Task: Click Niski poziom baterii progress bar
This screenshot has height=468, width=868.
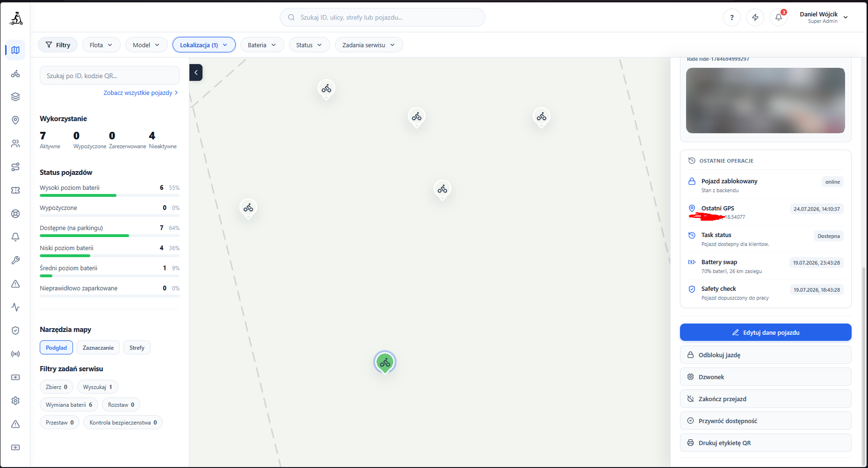Action: click(109, 256)
